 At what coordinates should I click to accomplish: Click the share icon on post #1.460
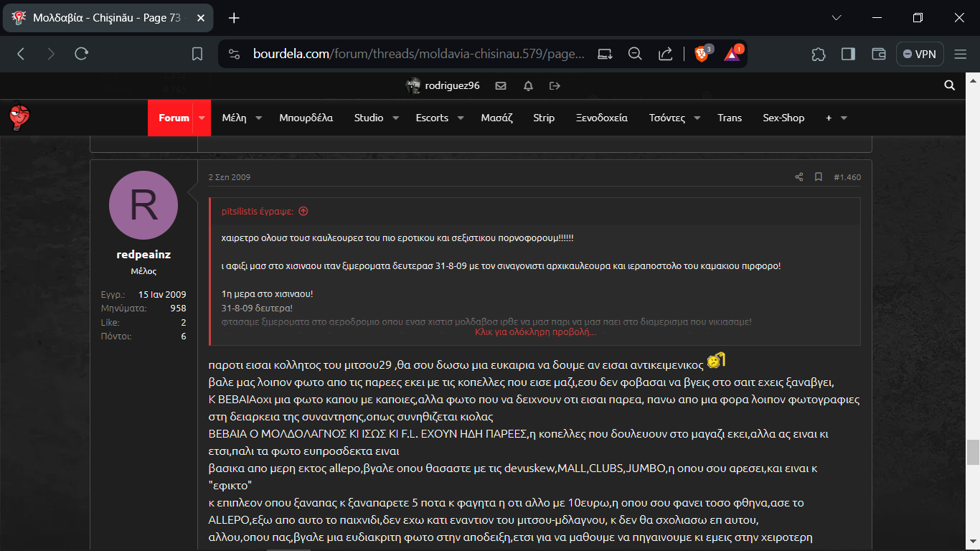(x=799, y=177)
